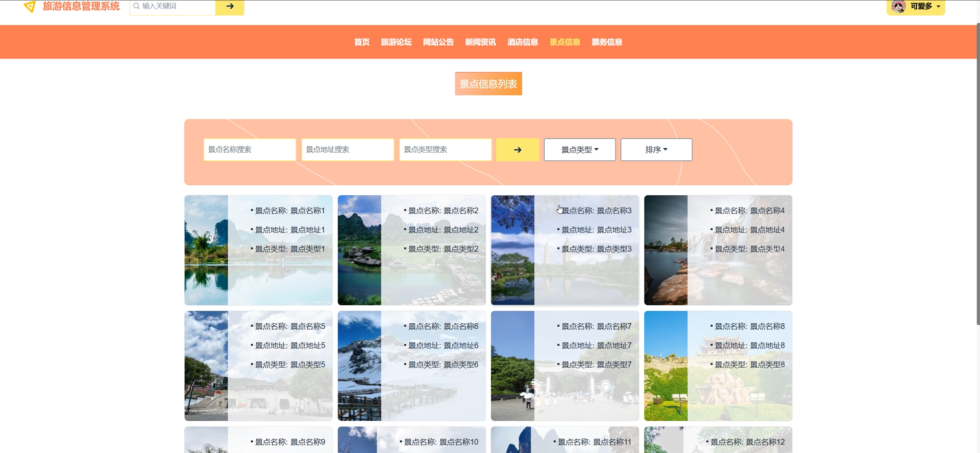Open 票务信息 from navigation
This screenshot has width=980, height=453.
click(606, 42)
